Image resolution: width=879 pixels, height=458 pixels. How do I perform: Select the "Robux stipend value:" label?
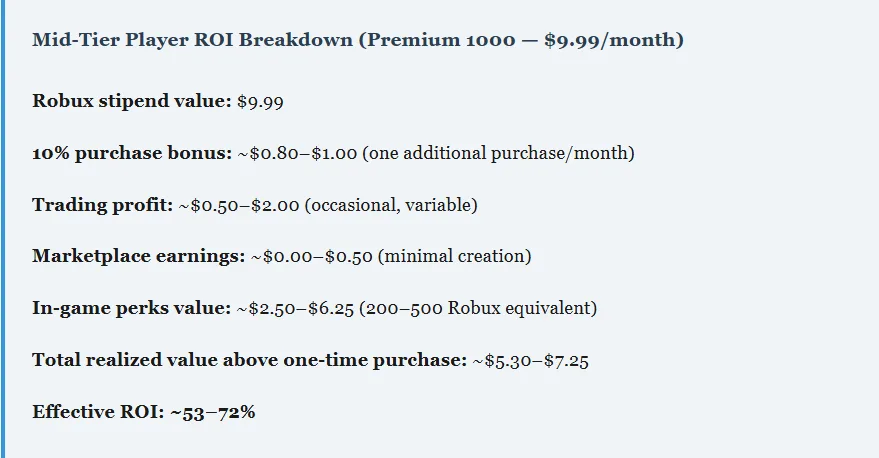tap(131, 102)
